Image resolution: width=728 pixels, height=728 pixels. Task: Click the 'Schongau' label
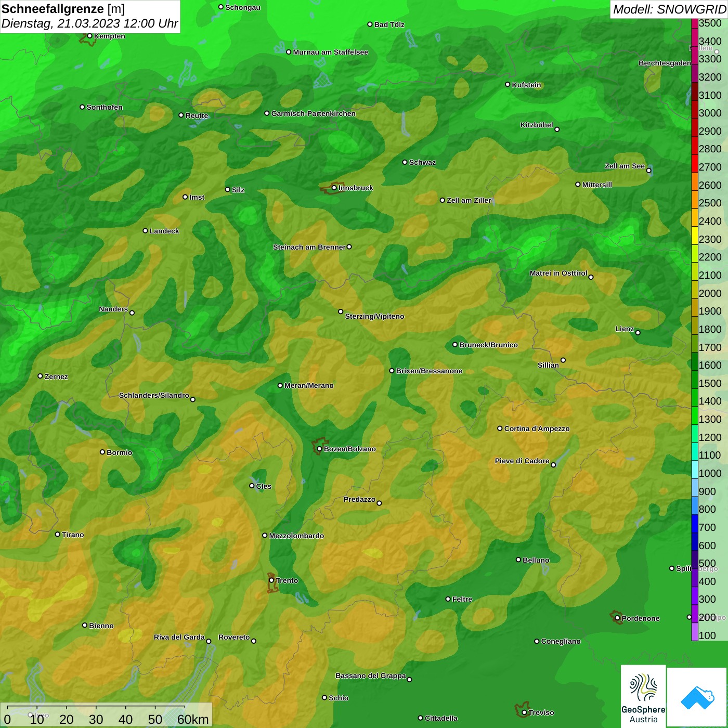(243, 7)
